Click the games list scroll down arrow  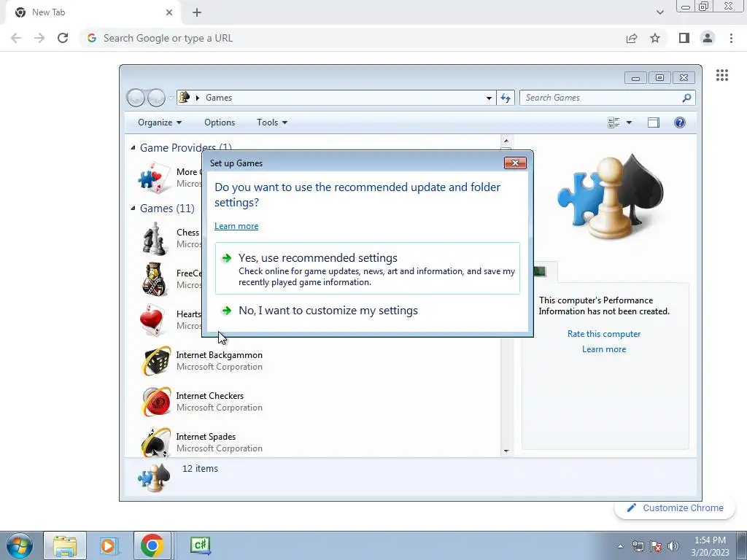(506, 451)
